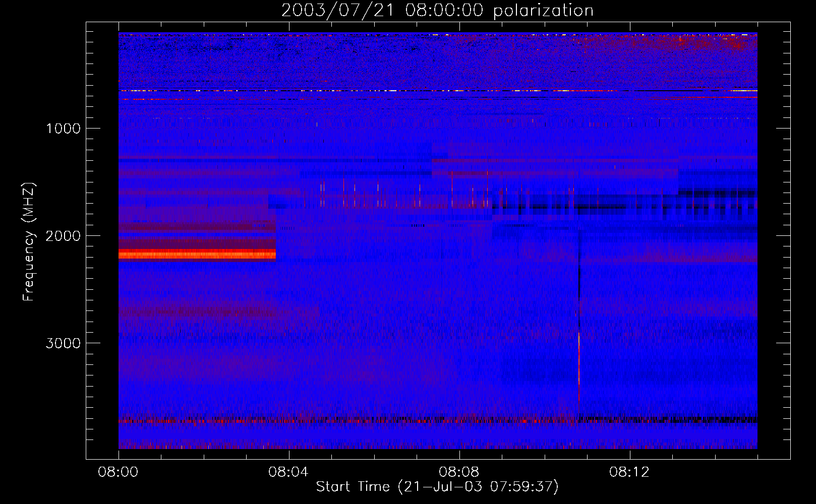The height and width of the screenshot is (504, 816).
Task: Click the bright orange band near 2200 MHz
Action: point(197,254)
